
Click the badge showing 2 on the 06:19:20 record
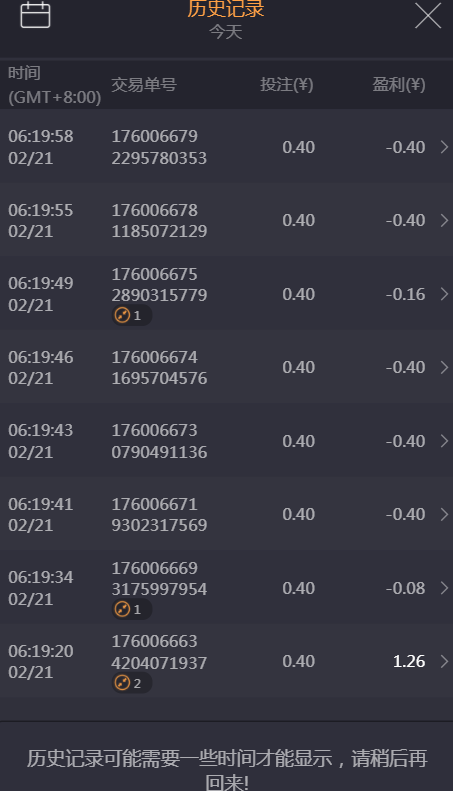[x=131, y=683]
